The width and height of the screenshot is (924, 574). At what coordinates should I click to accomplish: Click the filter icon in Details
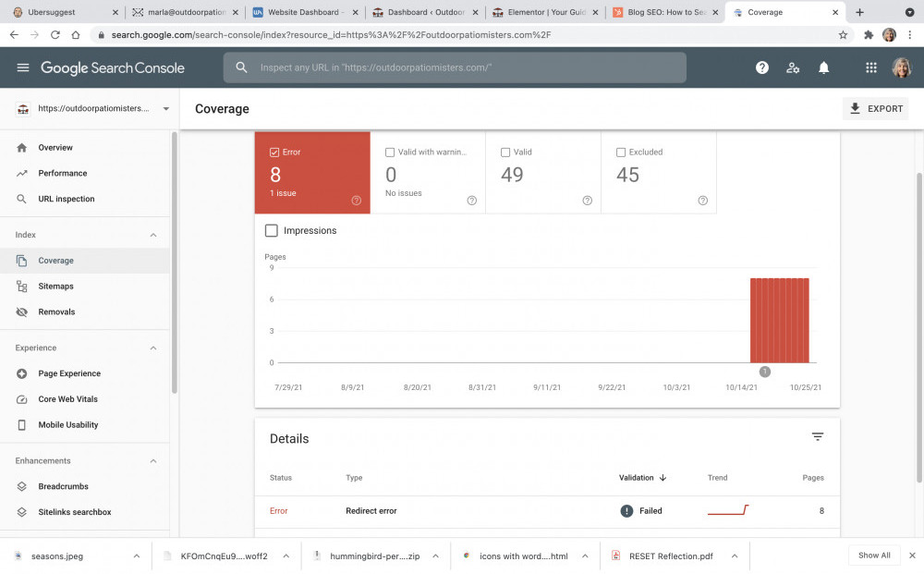[817, 437]
